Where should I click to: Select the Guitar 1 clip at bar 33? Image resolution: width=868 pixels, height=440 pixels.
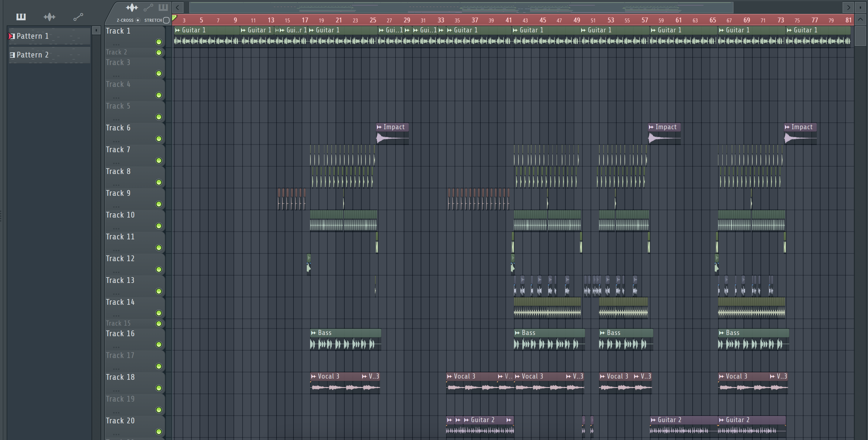(x=479, y=37)
